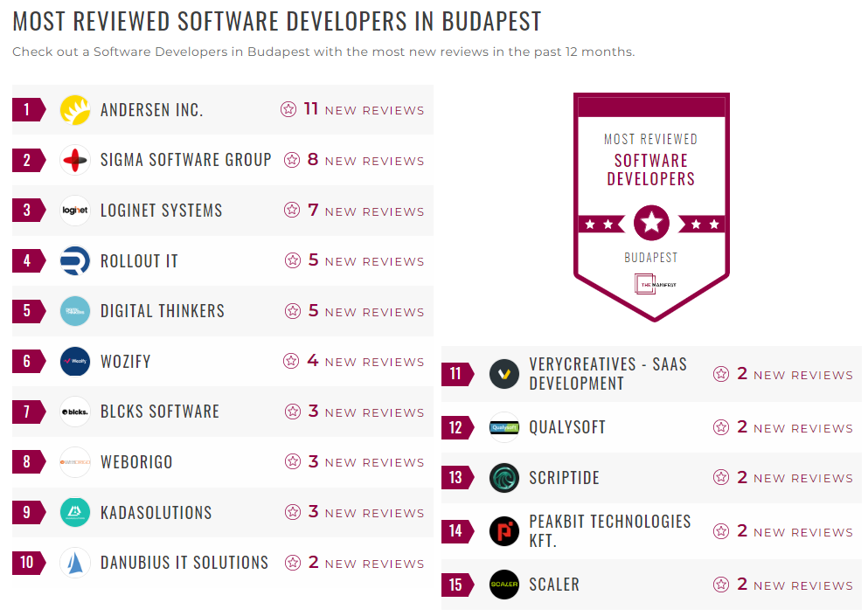Image resolution: width=868 pixels, height=616 pixels.
Task: Open Qualysoft from the ranking list
Action: [x=568, y=427]
